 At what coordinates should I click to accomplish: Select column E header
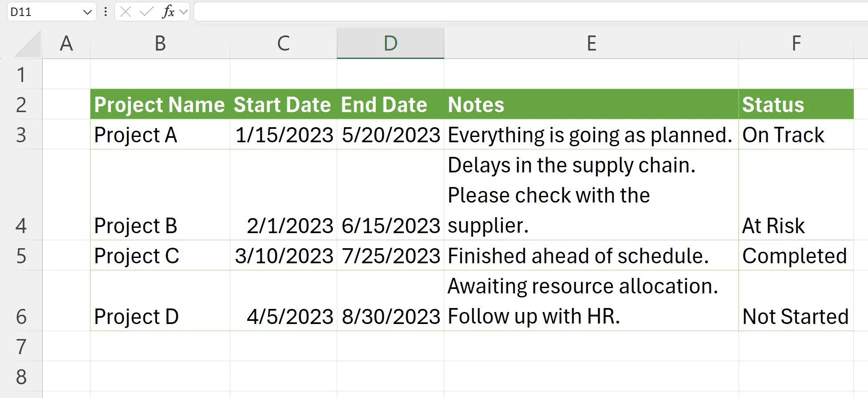(591, 43)
